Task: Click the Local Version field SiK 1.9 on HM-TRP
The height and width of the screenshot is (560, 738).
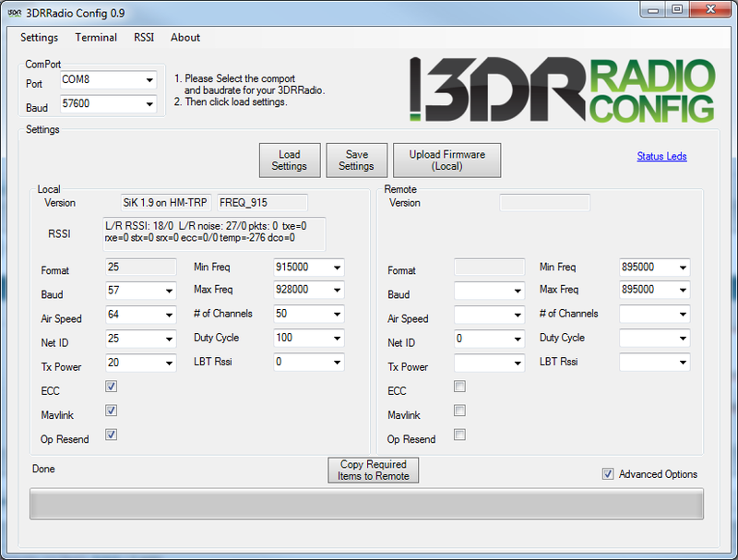Action: click(166, 203)
